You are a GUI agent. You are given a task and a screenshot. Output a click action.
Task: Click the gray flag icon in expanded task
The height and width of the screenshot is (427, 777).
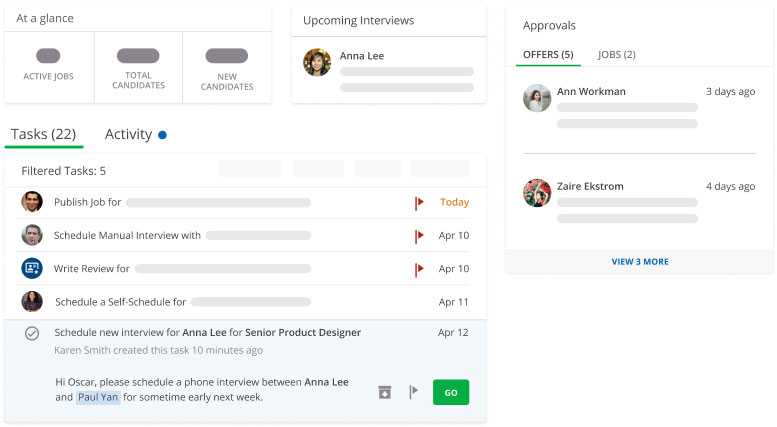pos(413,393)
